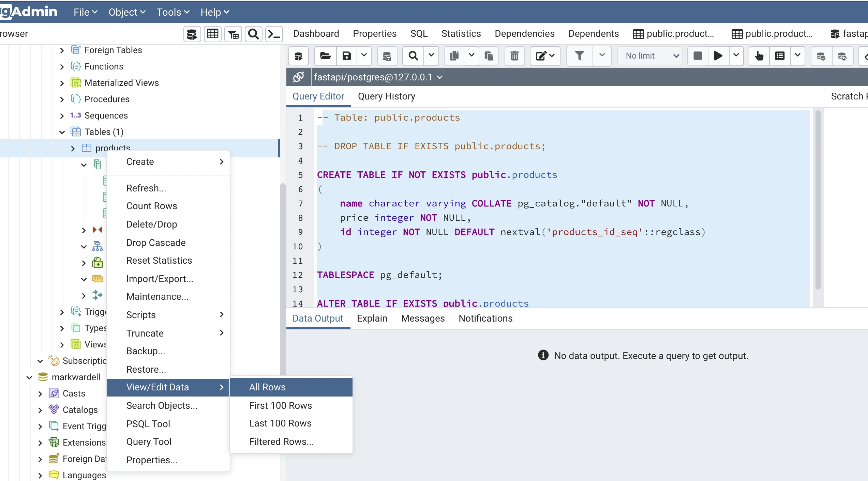Click the Save File disk icon
868x481 pixels.
(346, 56)
